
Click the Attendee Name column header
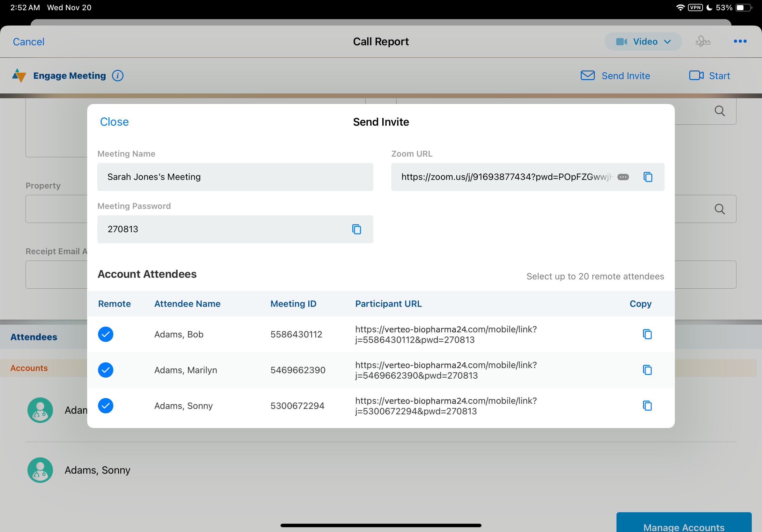(187, 304)
